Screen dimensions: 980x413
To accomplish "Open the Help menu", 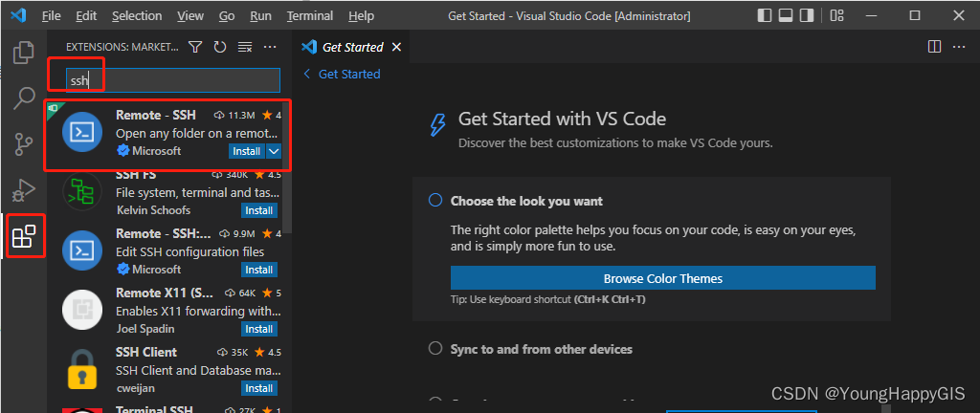I will (361, 16).
